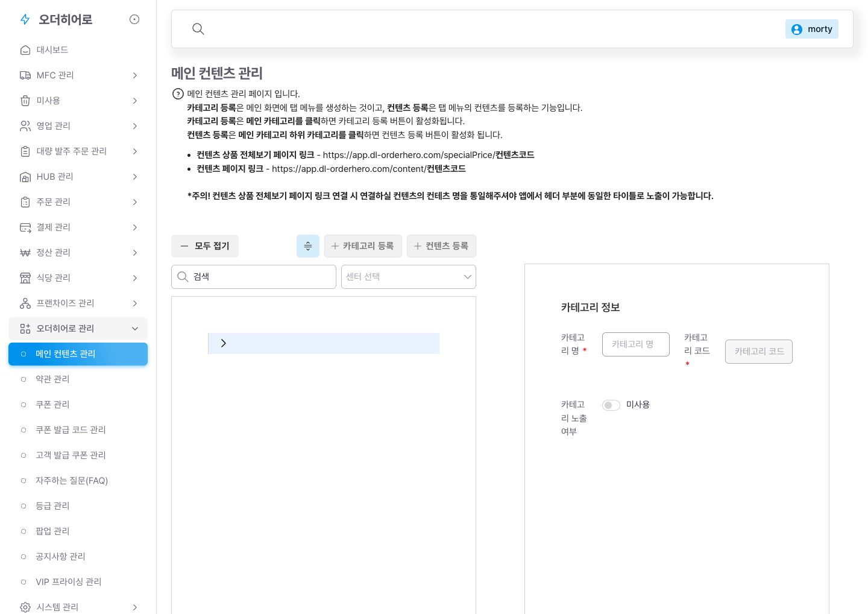Screen dimensions: 868x614
Task: Expand 프랜차이즈 관리 menu chevron
Action: (x=135, y=303)
